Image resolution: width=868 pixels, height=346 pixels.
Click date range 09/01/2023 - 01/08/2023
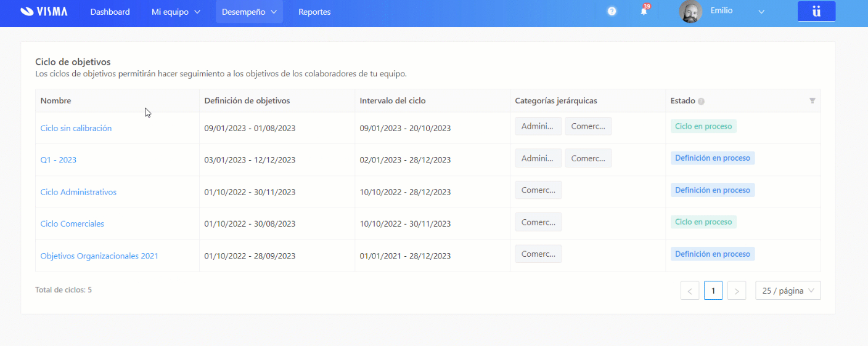coord(250,128)
